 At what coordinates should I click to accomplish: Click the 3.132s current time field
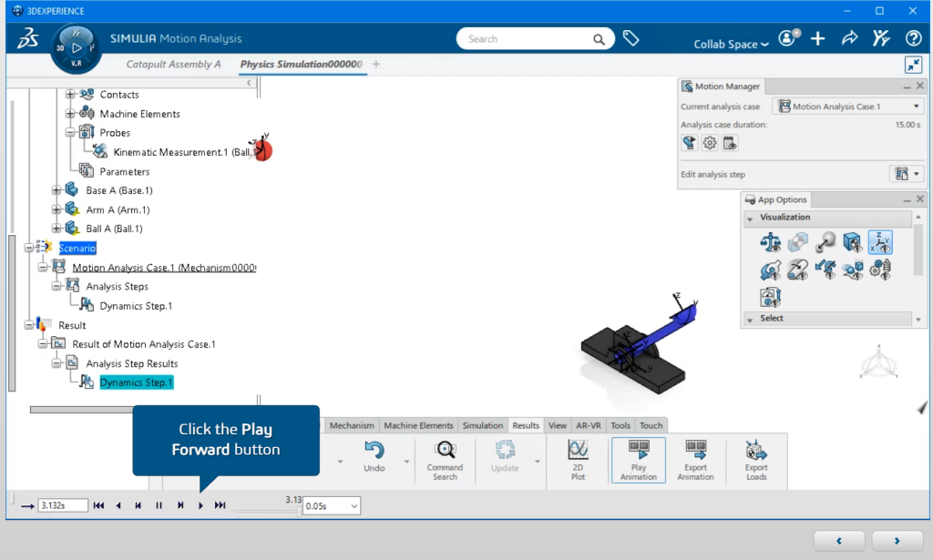(x=63, y=505)
